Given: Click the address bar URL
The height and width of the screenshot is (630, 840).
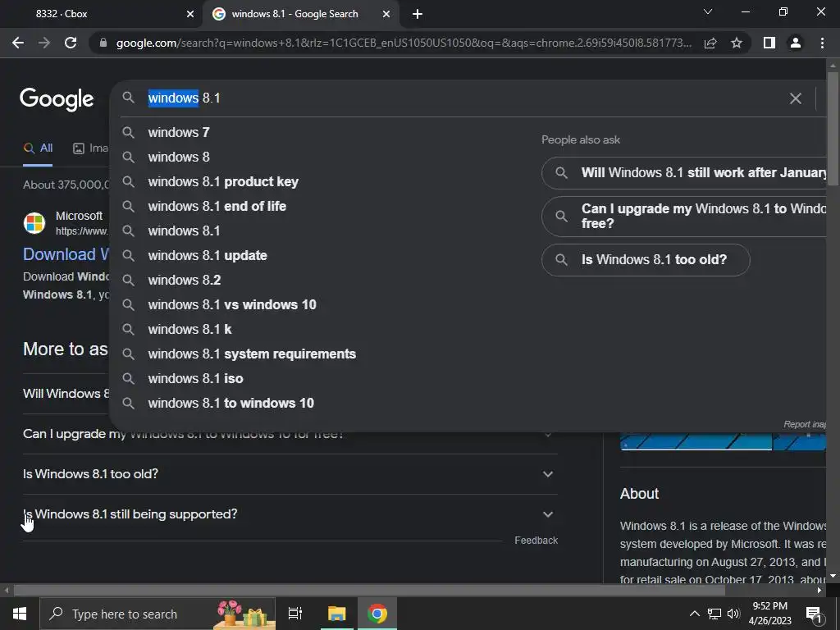Looking at the screenshot, I should 403,43.
